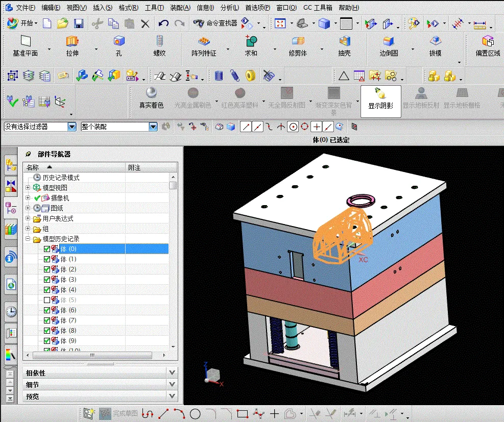Select the Datum Plane (基准平面) tool
The image size is (504, 422).
(x=26, y=46)
